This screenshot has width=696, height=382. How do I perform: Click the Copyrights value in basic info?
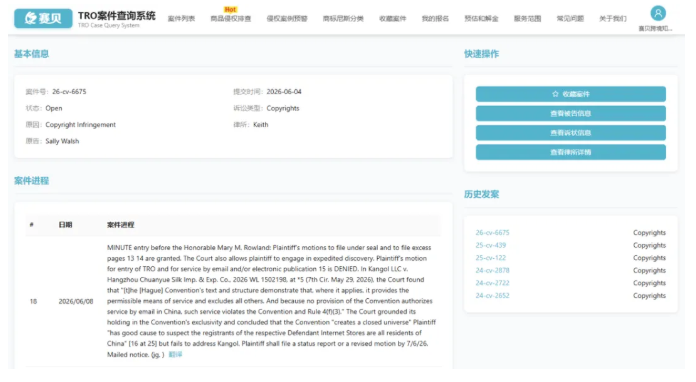(283, 108)
